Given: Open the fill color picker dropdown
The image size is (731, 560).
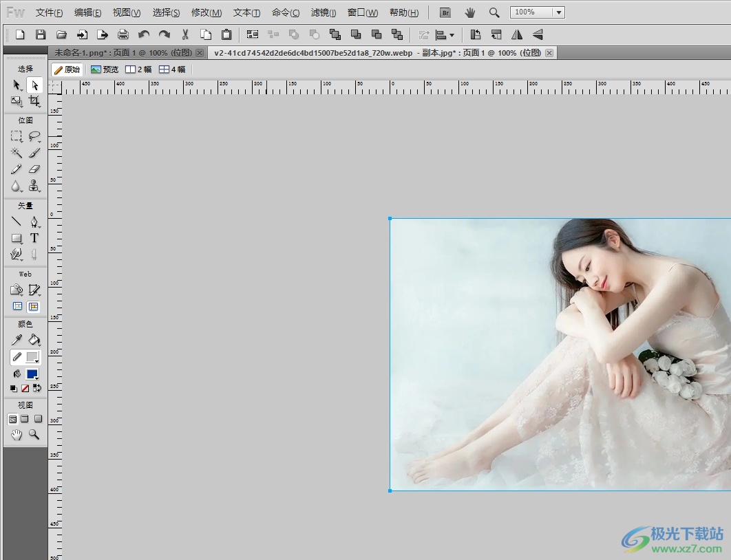Looking at the screenshot, I should coord(32,374).
